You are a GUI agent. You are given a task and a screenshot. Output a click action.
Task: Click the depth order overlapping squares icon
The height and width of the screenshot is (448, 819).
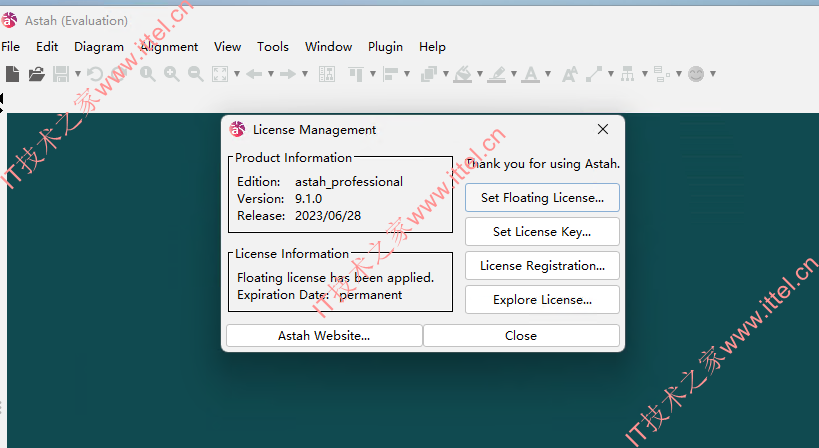click(429, 74)
